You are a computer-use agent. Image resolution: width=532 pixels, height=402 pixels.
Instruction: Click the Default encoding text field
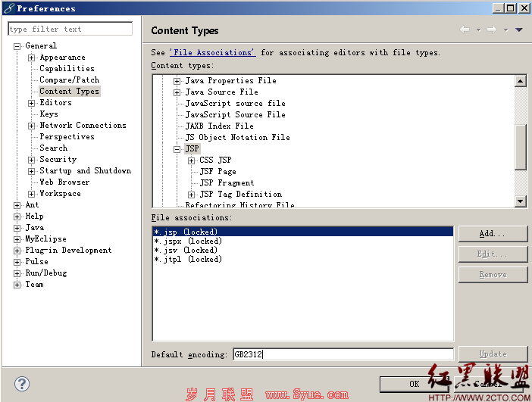(x=343, y=354)
